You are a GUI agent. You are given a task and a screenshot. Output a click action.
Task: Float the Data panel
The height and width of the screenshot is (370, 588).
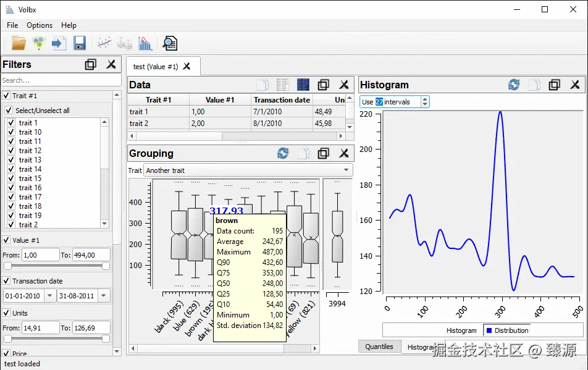coord(323,85)
